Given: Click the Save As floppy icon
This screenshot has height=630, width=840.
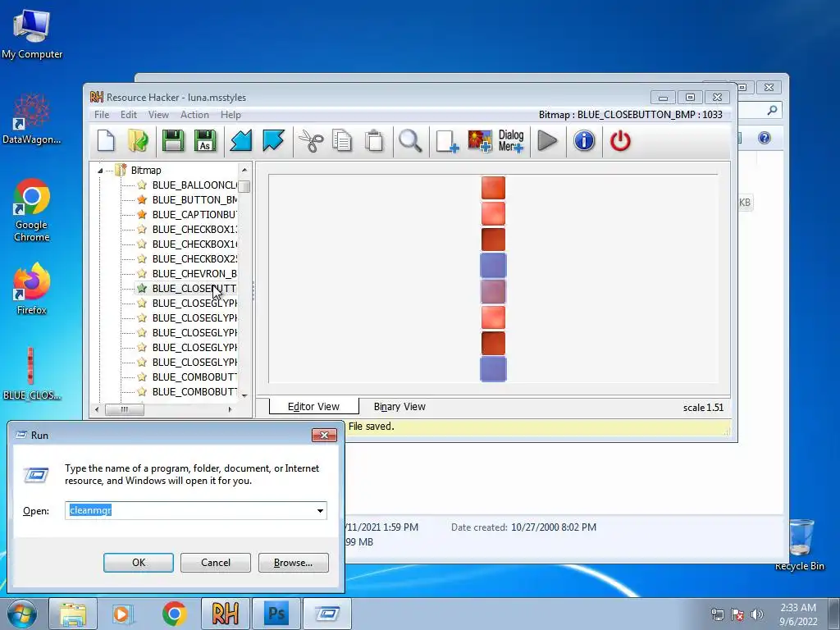Looking at the screenshot, I should pyautogui.click(x=205, y=141).
